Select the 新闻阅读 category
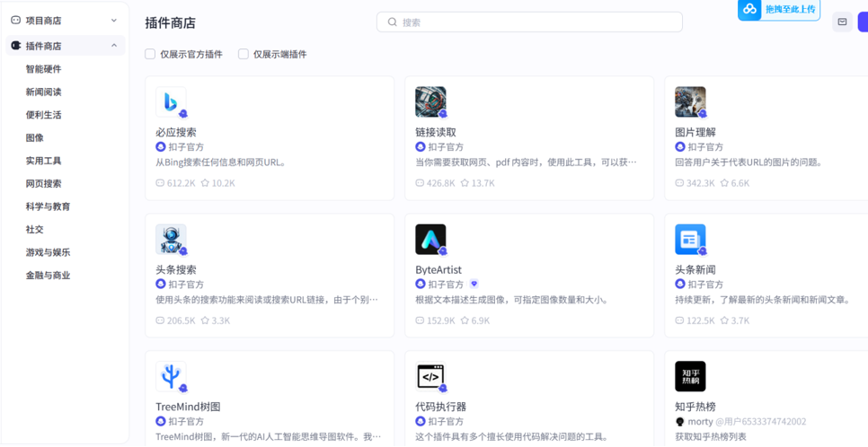 tap(44, 92)
